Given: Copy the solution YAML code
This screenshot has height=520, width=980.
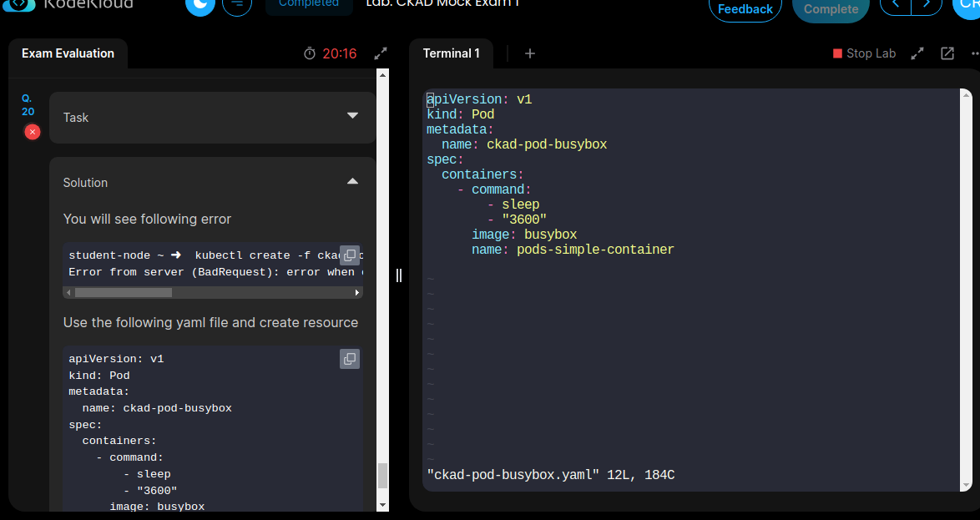Looking at the screenshot, I should coord(350,359).
